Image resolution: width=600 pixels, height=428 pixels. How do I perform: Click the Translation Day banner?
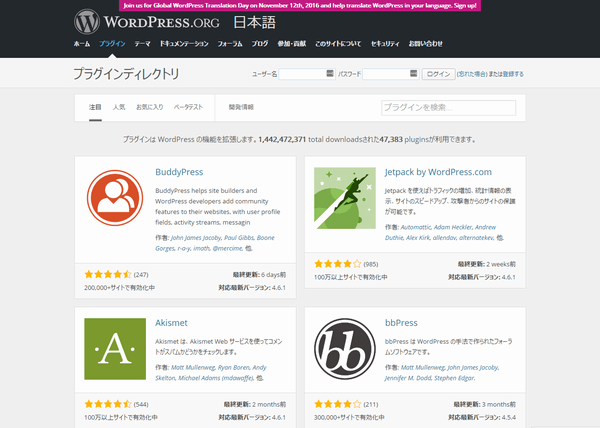click(300, 5)
